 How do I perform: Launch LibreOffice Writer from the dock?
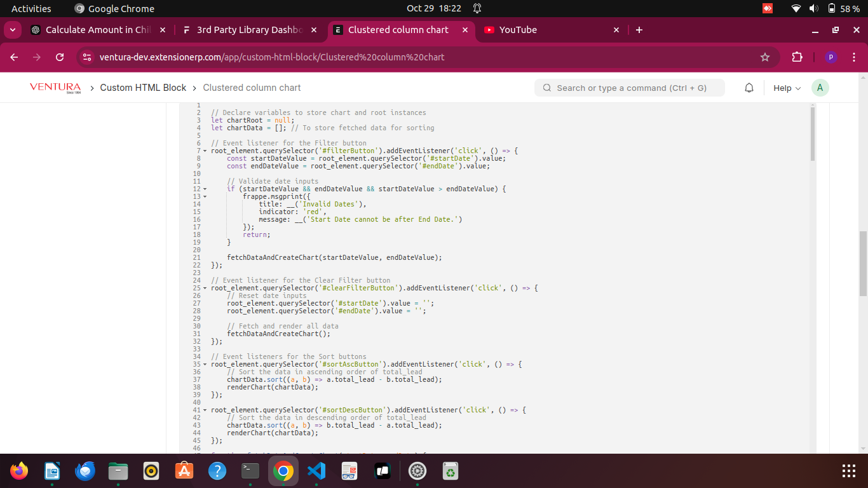(52, 471)
